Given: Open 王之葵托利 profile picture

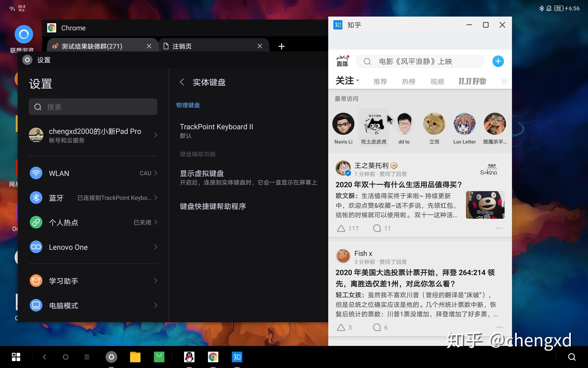Looking at the screenshot, I should tap(343, 168).
